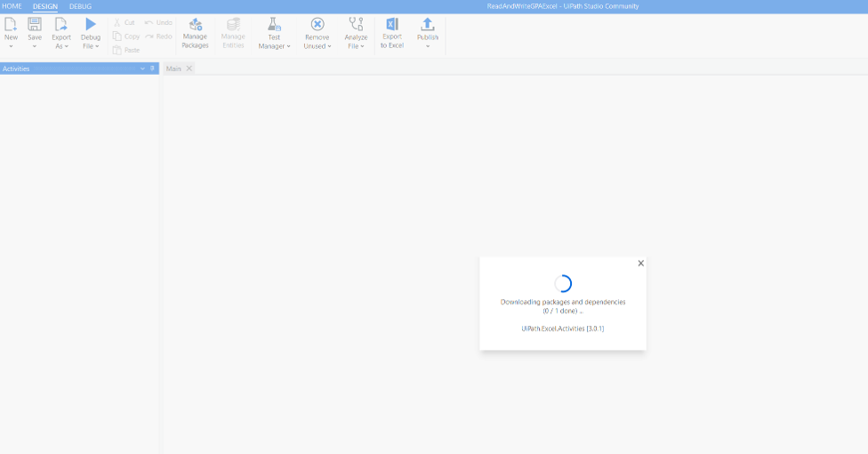Switch to the DEBUG ribbon tab
Screen dimensions: 868x454
[x=80, y=6]
